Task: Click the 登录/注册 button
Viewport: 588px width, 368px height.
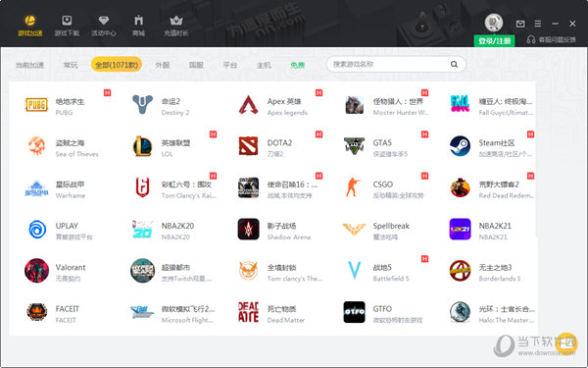Action: 494,41
